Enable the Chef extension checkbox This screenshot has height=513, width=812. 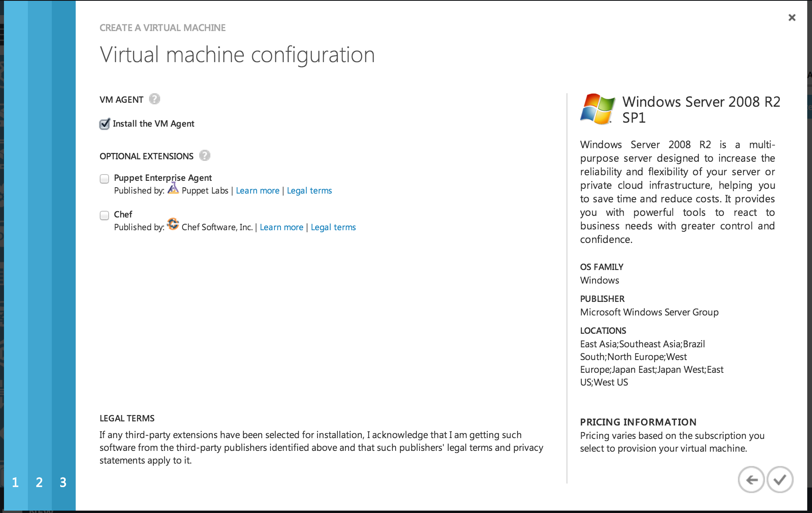(x=104, y=215)
